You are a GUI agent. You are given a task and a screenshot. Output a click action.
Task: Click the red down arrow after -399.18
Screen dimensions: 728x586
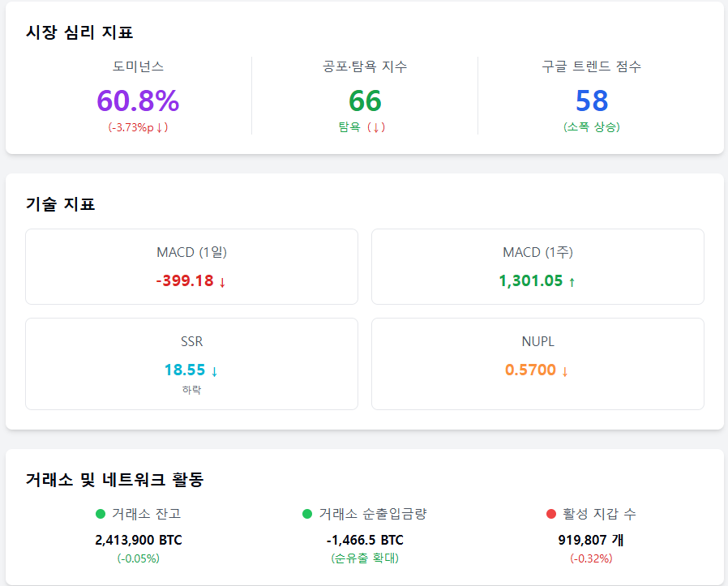coord(222,282)
